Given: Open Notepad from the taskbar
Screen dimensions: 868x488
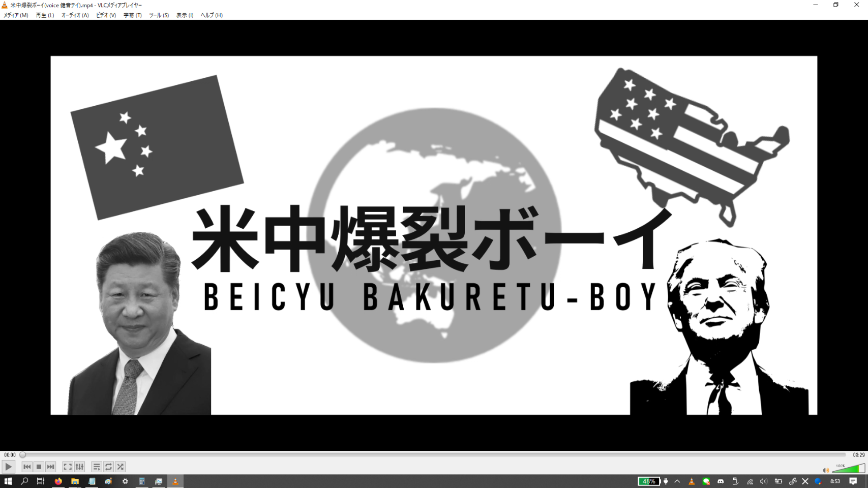Looking at the screenshot, I should (x=92, y=481).
